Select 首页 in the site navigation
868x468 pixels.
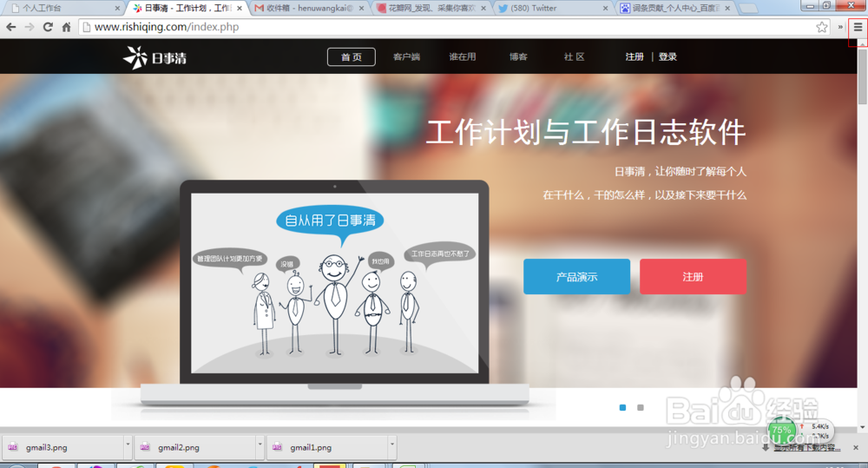pos(351,56)
